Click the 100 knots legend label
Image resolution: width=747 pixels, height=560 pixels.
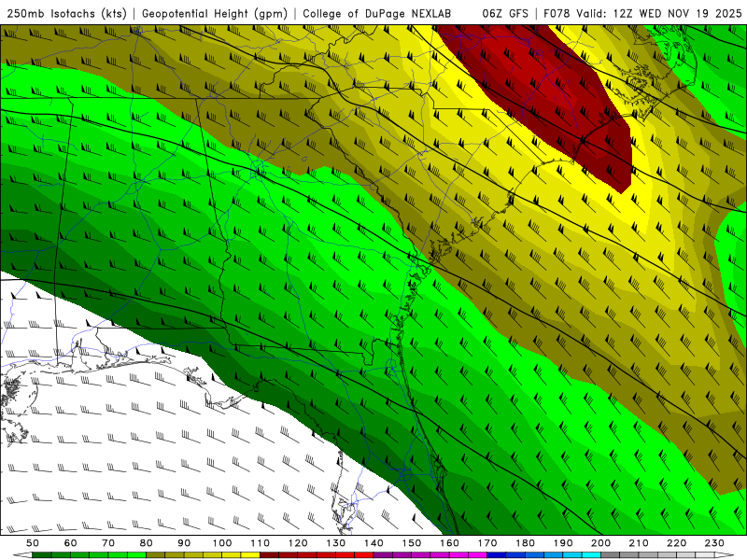pos(222,543)
